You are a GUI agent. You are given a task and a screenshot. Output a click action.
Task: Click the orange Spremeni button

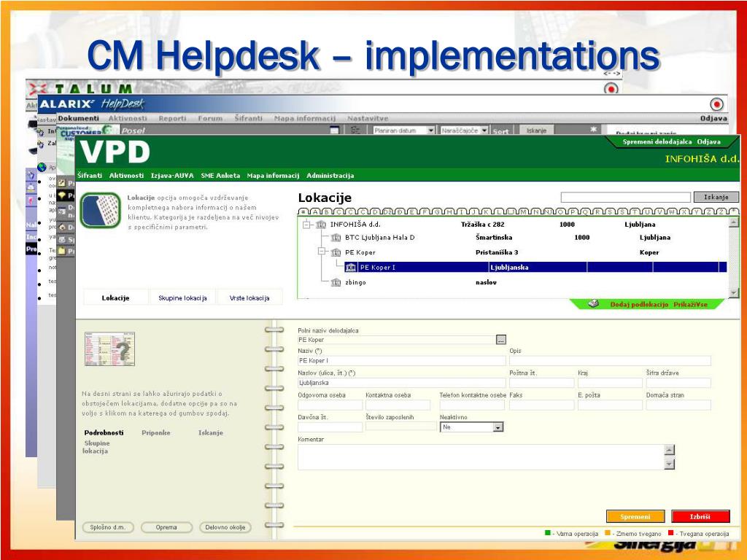click(x=635, y=516)
